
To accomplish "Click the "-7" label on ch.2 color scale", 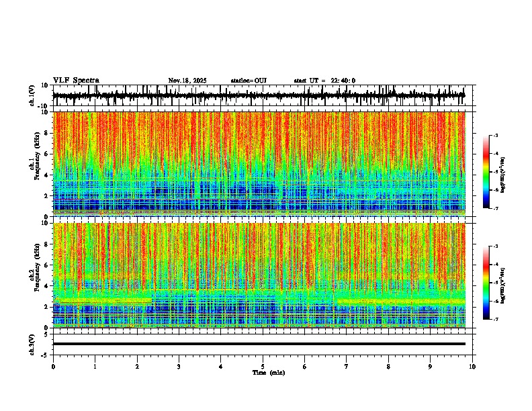I will click(495, 320).
